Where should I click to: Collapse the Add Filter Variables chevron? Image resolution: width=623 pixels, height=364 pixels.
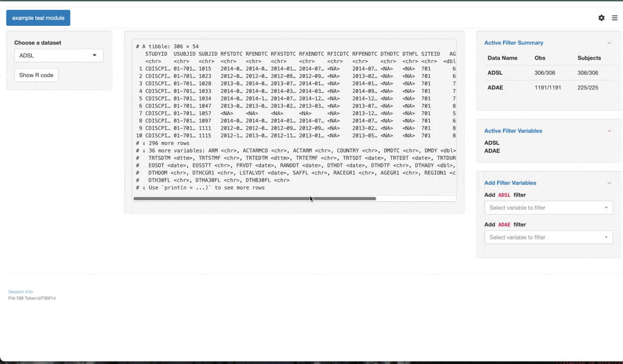pos(609,183)
